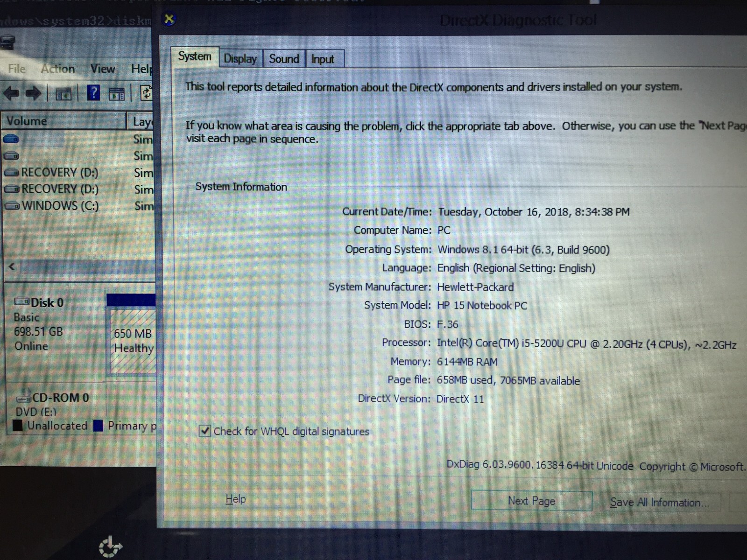
Task: Click the Disk 0 drive icon
Action: tap(21, 301)
